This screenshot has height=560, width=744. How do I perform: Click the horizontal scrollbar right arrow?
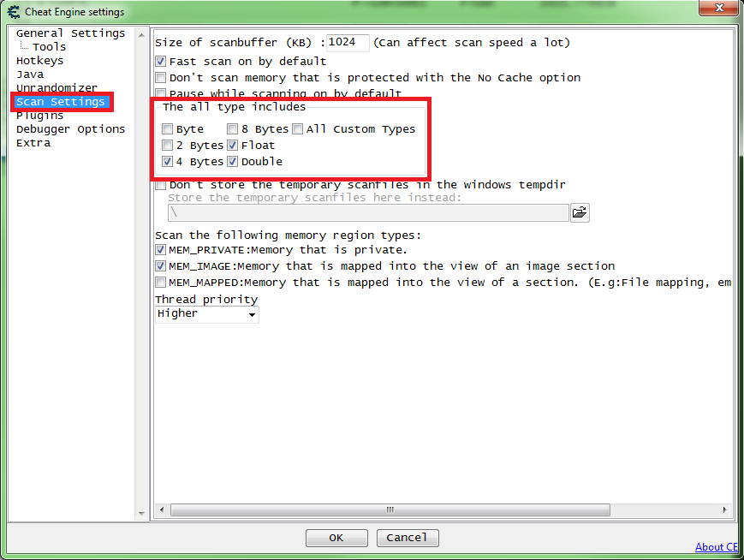(724, 510)
